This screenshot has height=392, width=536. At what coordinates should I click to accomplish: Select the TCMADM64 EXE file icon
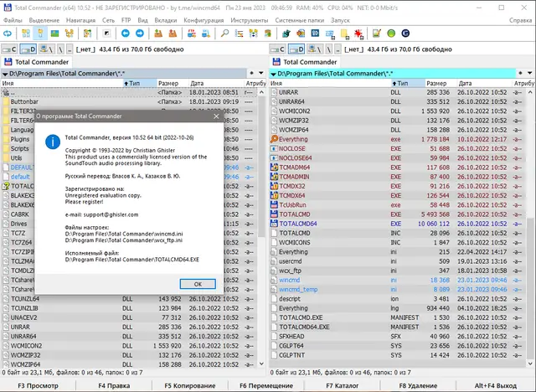[274, 167]
